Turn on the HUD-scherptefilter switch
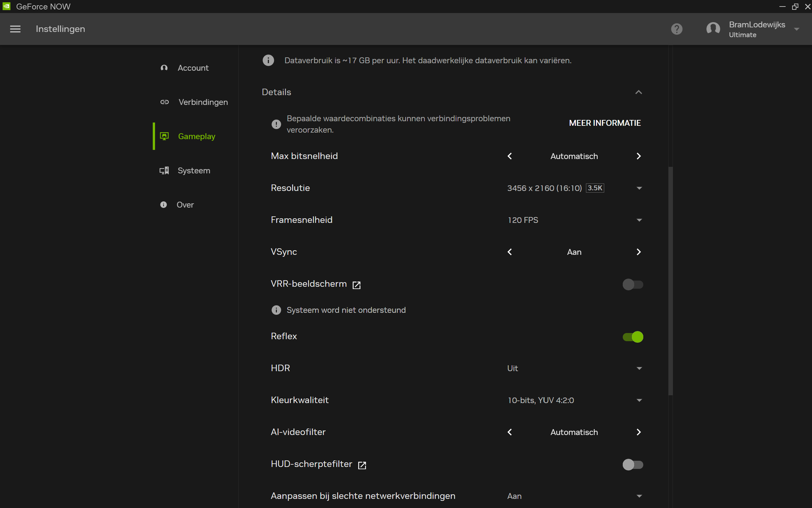The image size is (812, 508). [633, 465]
